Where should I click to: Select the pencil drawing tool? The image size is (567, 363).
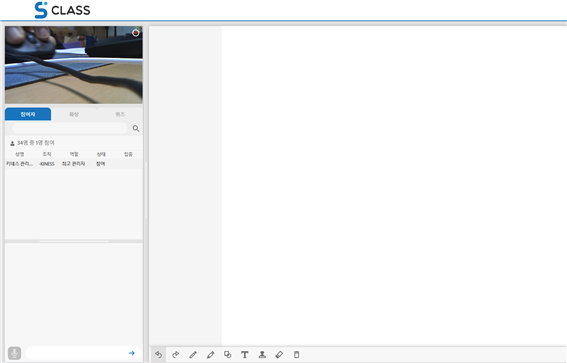click(193, 354)
